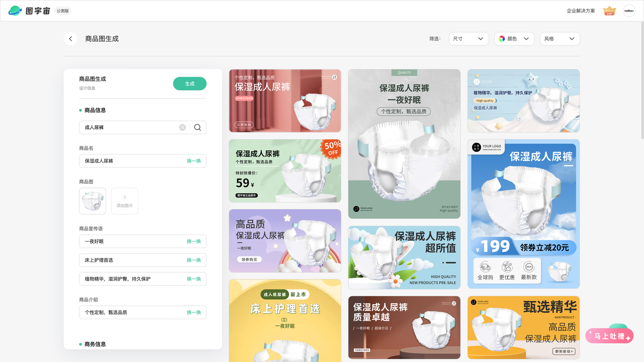Click the plus 添加图片 tile
644x362 pixels.
click(x=125, y=201)
